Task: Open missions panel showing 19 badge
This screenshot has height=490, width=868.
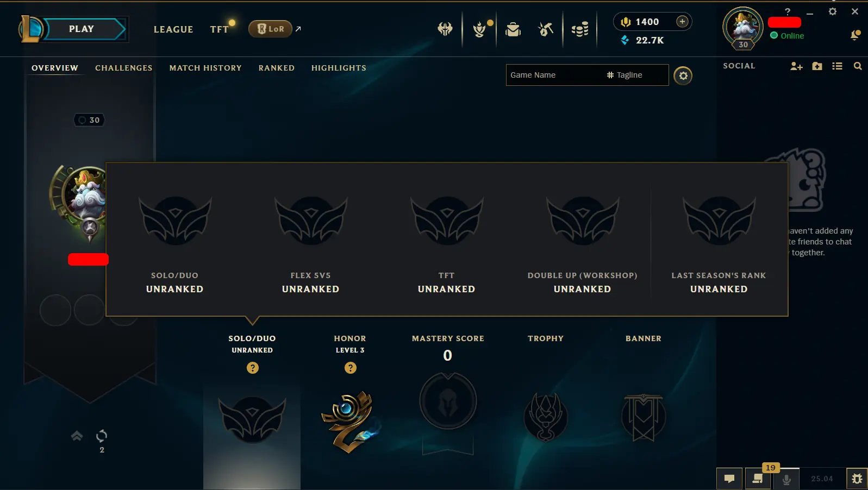Action: [x=758, y=478]
